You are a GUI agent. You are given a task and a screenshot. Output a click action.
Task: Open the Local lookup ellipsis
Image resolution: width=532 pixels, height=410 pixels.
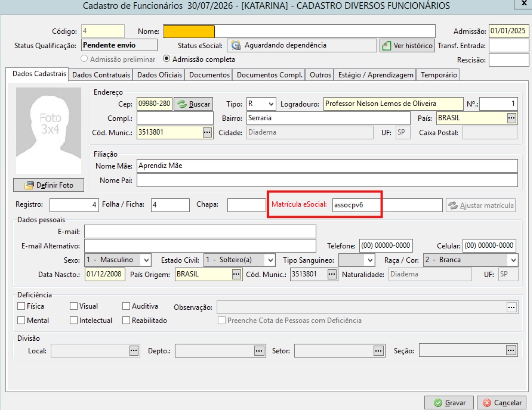coord(134,350)
